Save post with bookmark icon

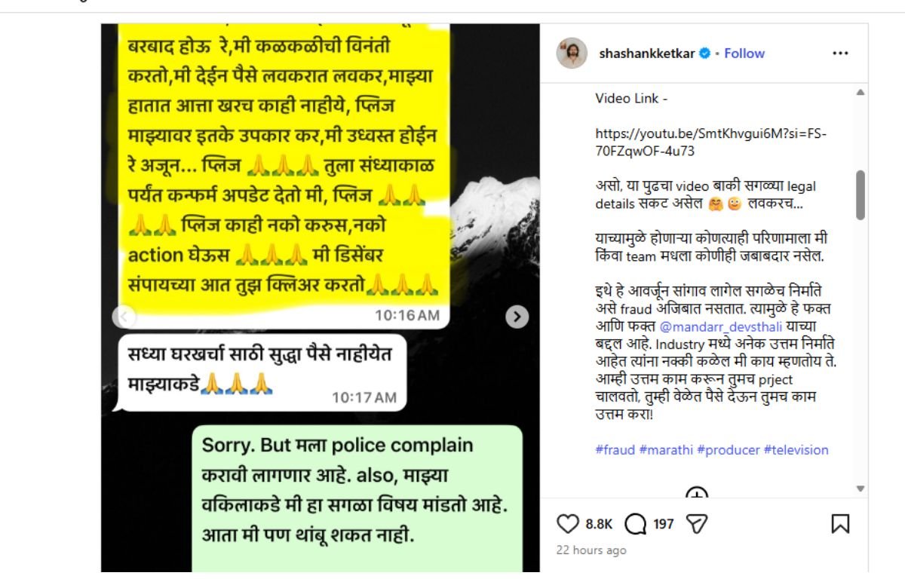(840, 523)
